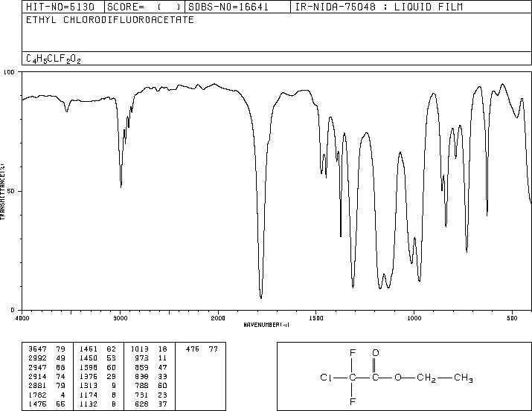The image size is (532, 411).
Task: Select the 476 peak table entry
Action: pyautogui.click(x=202, y=349)
